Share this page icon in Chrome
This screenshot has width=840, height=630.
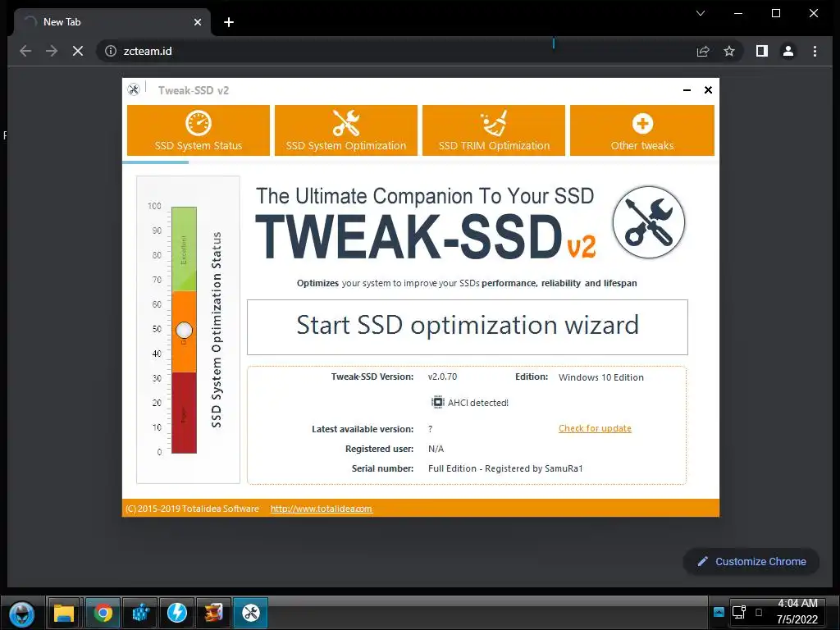[703, 51]
